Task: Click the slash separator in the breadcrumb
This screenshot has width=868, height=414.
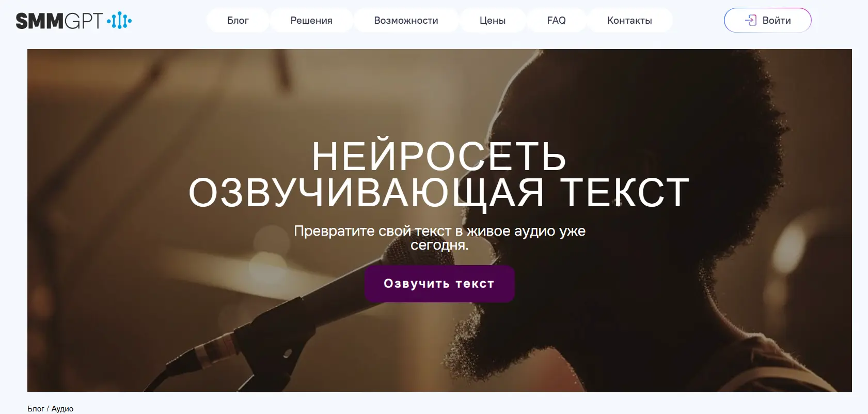Action: [x=48, y=409]
